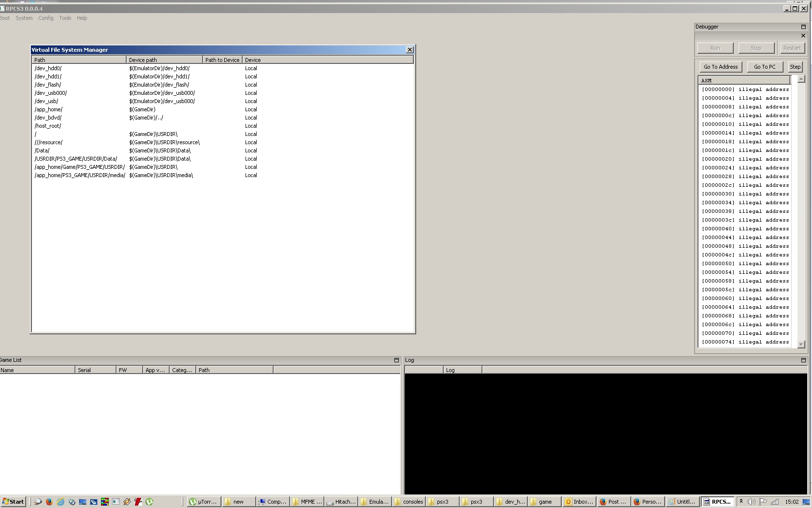This screenshot has height=508, width=812.
Task: Sort Game List by Name column
Action: pos(37,370)
